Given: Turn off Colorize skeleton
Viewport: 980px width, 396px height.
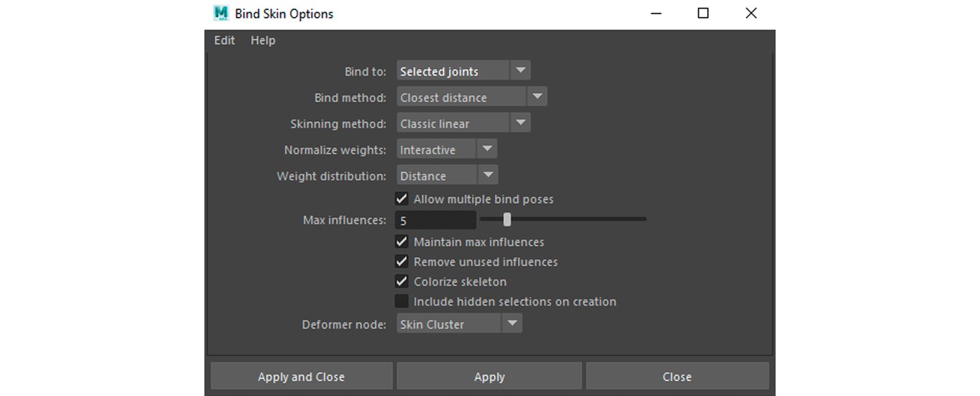Looking at the screenshot, I should (x=402, y=282).
